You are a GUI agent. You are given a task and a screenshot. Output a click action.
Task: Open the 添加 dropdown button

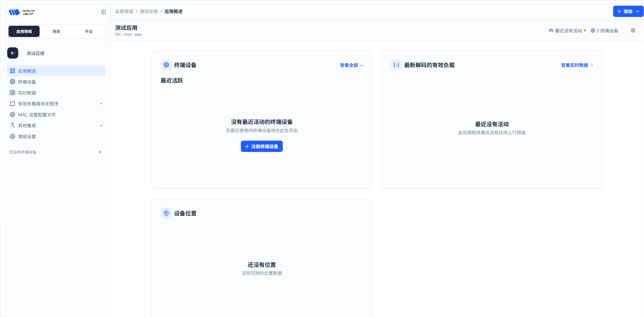(628, 11)
